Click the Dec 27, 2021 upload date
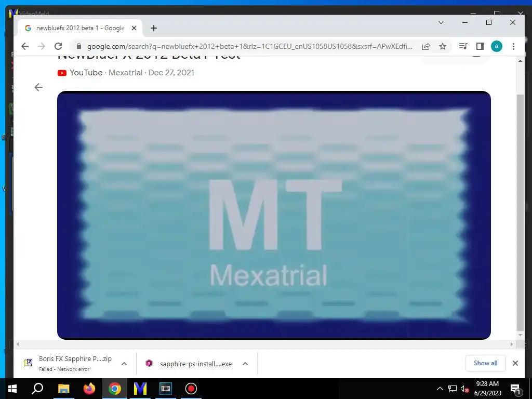The width and height of the screenshot is (532, 399). 171,73
